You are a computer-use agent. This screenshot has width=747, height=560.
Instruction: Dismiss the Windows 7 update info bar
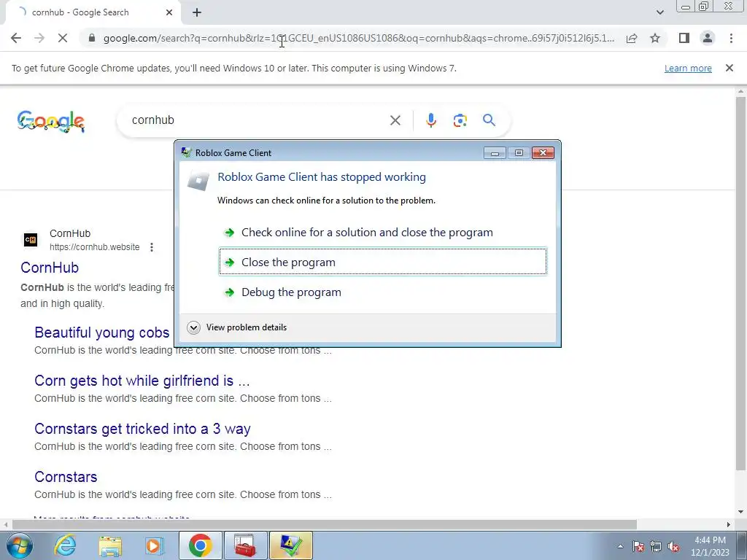click(x=729, y=68)
